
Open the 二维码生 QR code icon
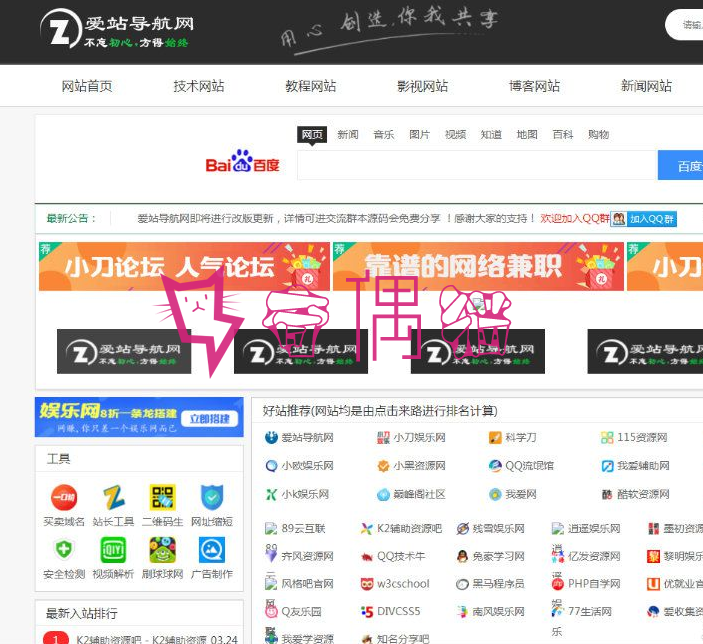(x=162, y=497)
